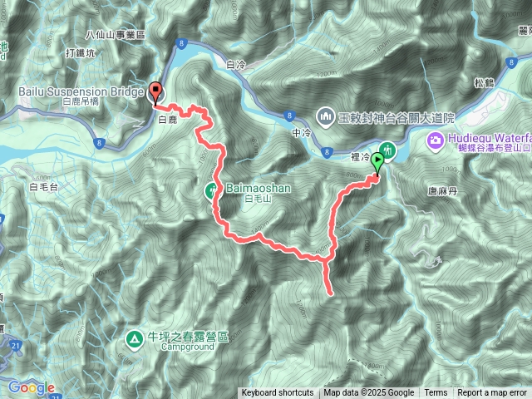
Task: Select the 玉敕封神台谷關大道院 temple icon
Action: coord(326,117)
